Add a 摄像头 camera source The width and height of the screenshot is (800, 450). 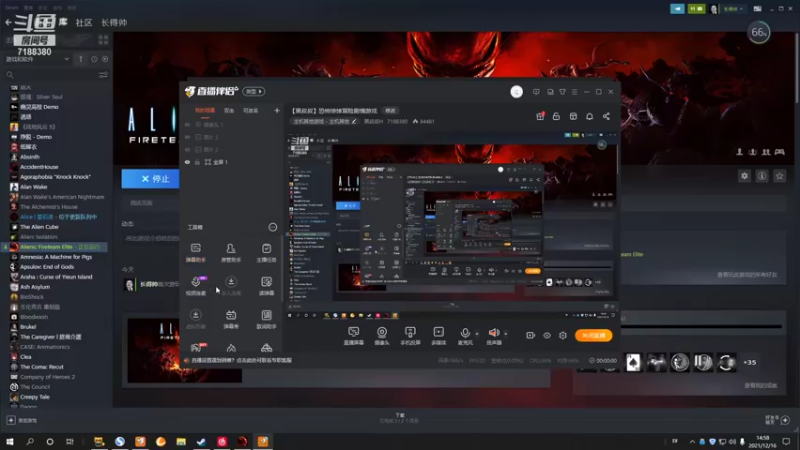coord(382,336)
